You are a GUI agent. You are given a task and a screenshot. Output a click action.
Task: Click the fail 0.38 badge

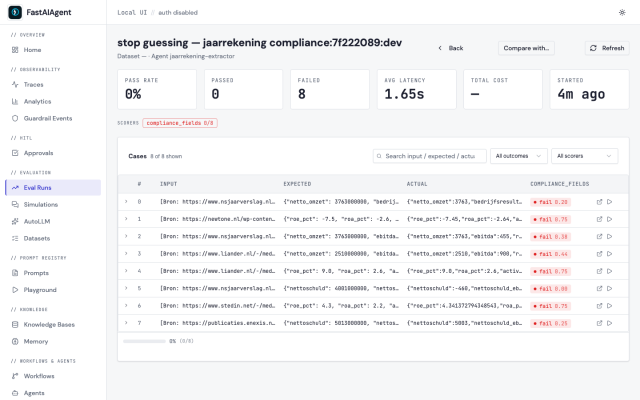pyautogui.click(x=550, y=237)
